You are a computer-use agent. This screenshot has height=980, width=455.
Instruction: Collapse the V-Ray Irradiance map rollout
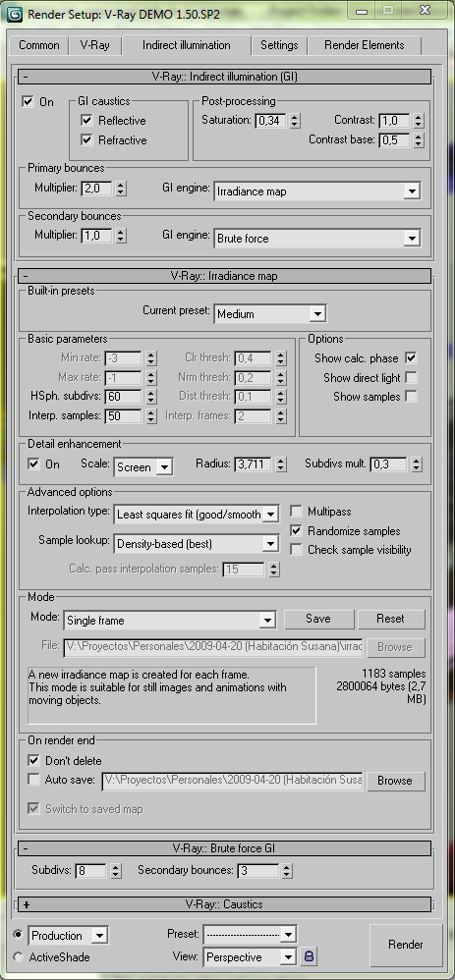(225, 276)
